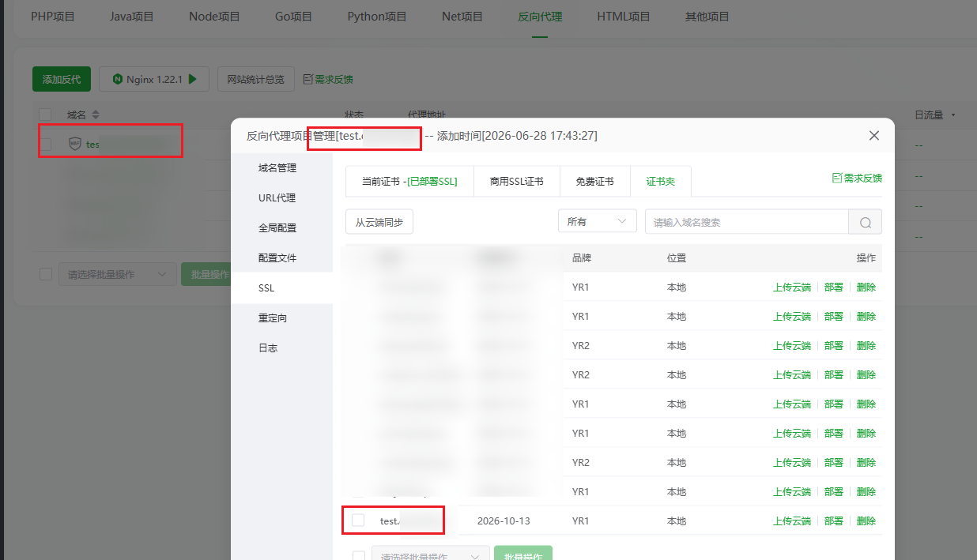Click 部署 for the test certificate row
This screenshot has height=560, width=977.
tap(834, 521)
